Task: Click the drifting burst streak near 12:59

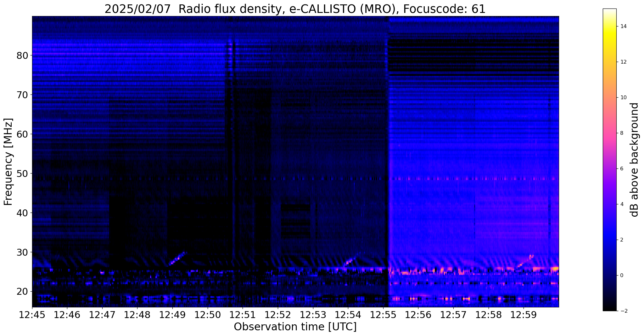Action: (x=525, y=261)
